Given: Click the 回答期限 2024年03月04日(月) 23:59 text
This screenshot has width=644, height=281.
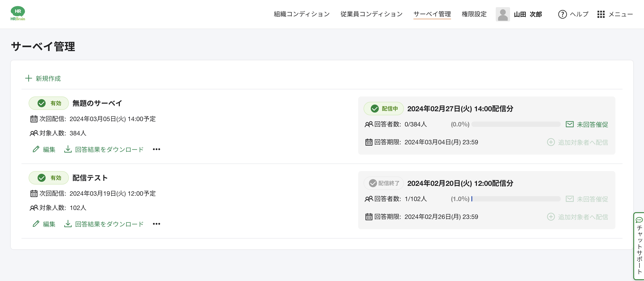Looking at the screenshot, I should pos(426,142).
